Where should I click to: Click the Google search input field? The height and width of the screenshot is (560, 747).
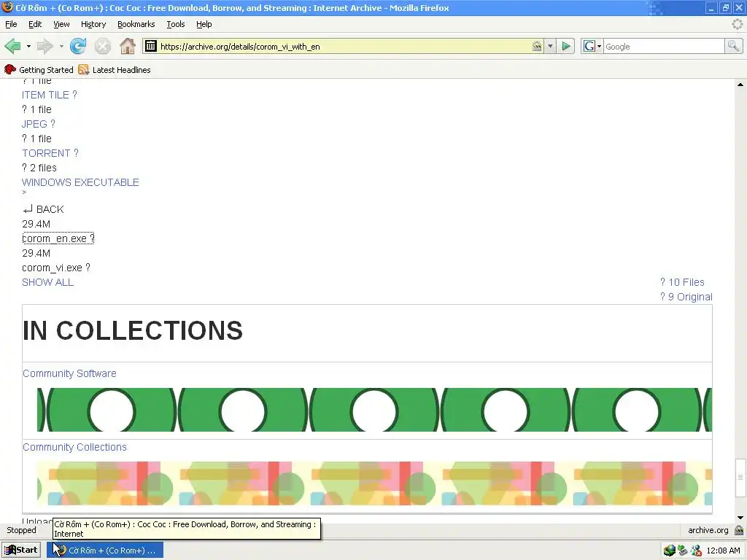click(x=664, y=46)
